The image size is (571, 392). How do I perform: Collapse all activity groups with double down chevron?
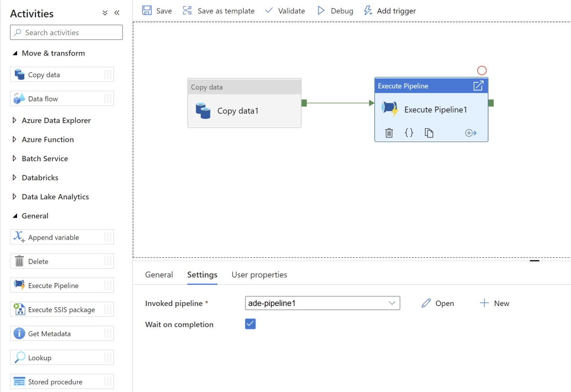point(105,13)
